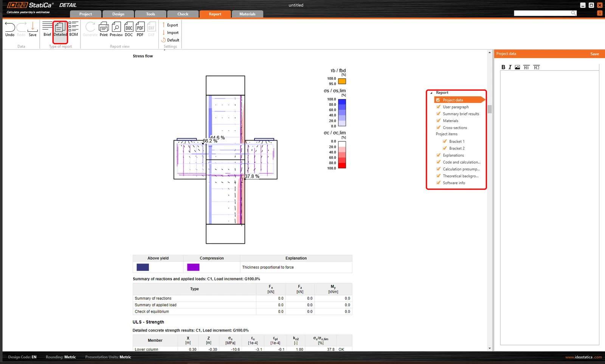This screenshot has width=605, height=364.
Task: Click the search input field
Action: 542,13
